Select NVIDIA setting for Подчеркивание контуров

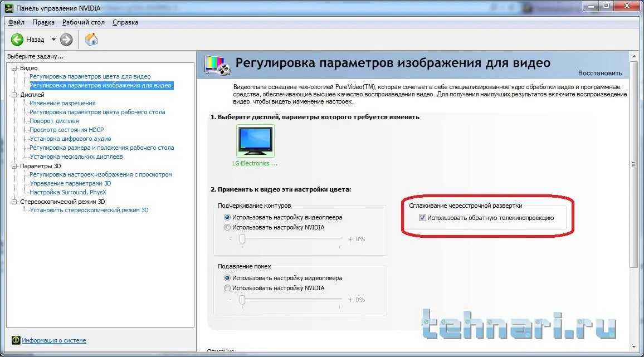pos(227,228)
